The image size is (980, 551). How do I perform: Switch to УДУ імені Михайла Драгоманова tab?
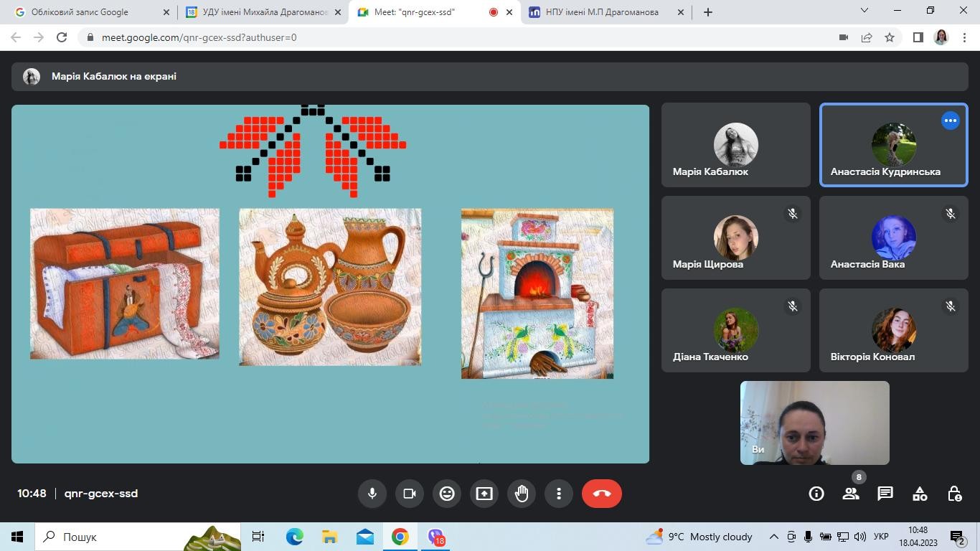pyautogui.click(x=263, y=12)
